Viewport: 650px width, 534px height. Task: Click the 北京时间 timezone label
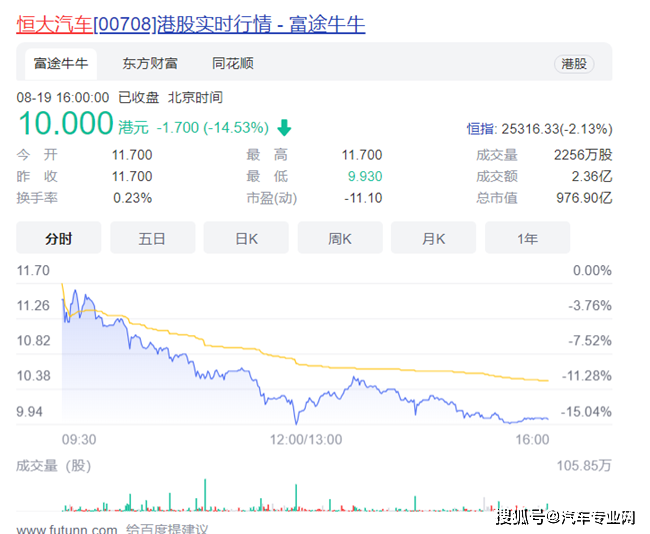click(195, 98)
